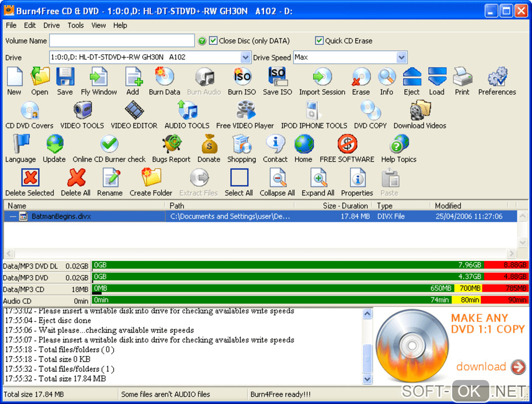The height and width of the screenshot is (404, 532).
Task: Click the Delete Selected icon
Action: click(30, 179)
